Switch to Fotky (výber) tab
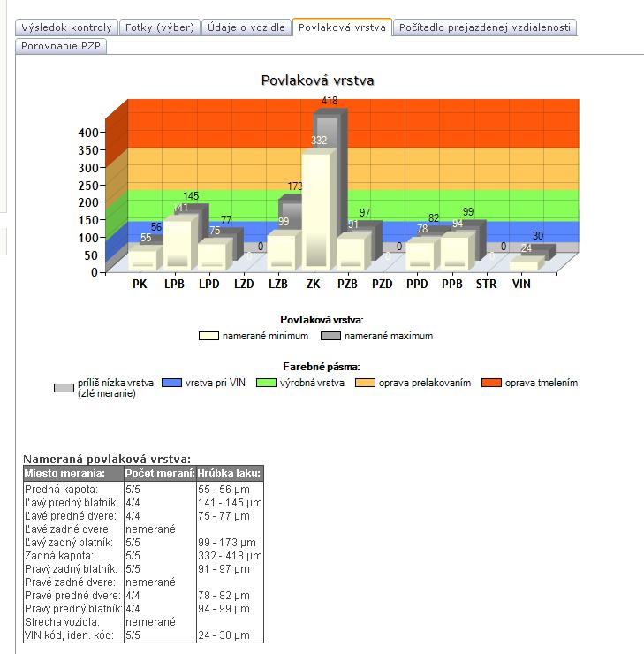 (160, 27)
